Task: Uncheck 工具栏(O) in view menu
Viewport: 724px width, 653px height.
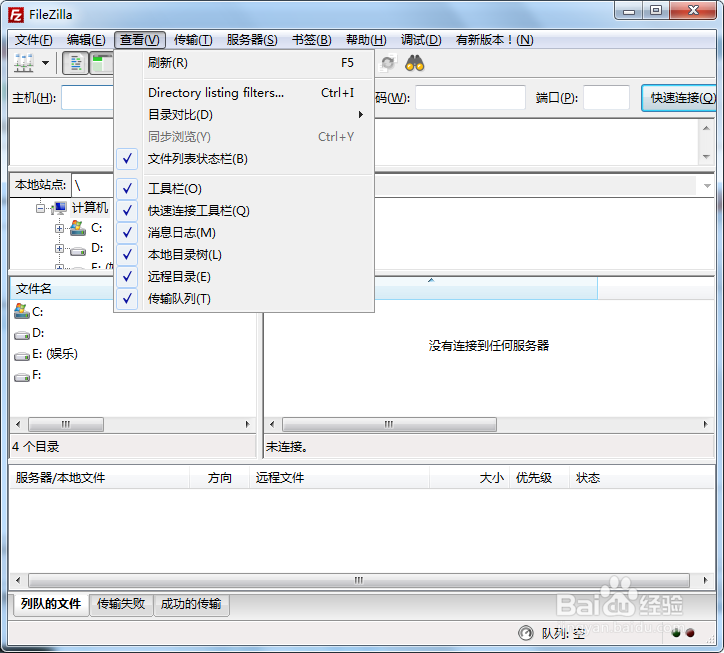Action: [244, 188]
